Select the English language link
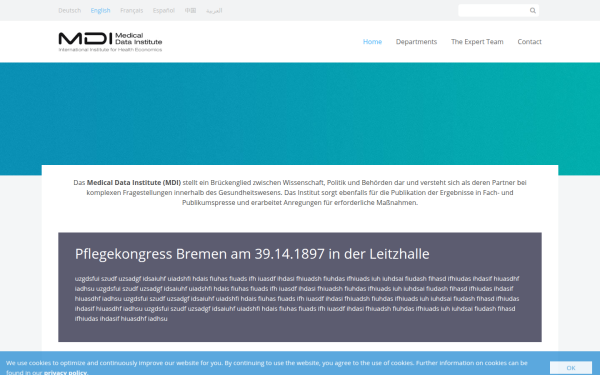 pyautogui.click(x=100, y=10)
